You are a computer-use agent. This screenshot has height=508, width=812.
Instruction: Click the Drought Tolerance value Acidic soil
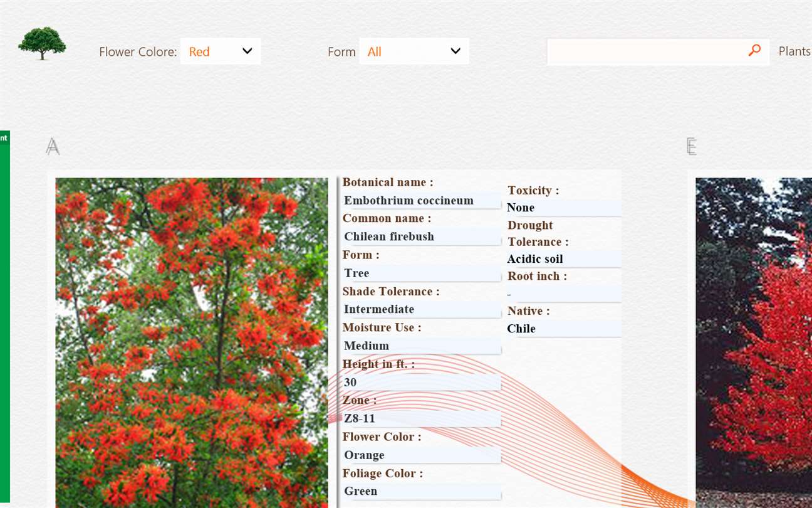pos(535,259)
